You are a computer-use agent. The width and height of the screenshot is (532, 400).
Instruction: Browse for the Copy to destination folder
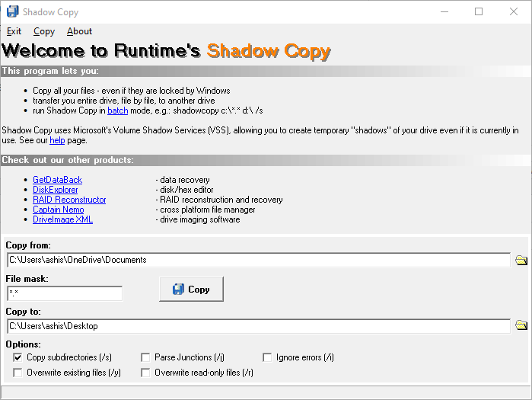pyautogui.click(x=521, y=325)
